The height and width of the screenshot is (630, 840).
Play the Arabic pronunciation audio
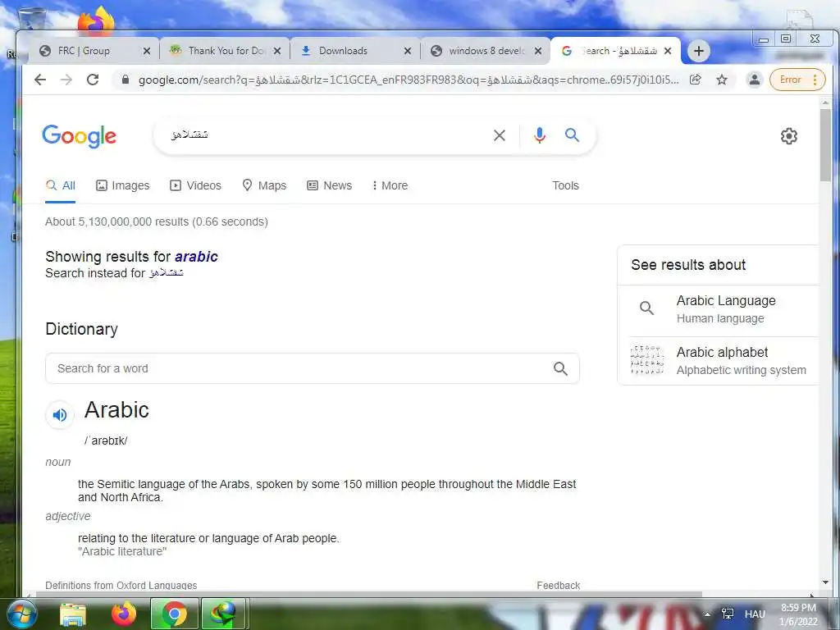click(x=59, y=414)
